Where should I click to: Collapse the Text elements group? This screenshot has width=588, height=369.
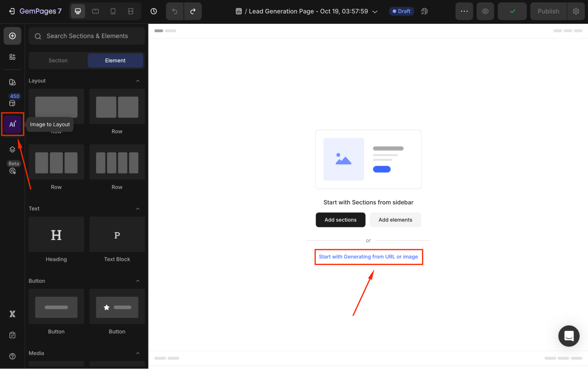pyautogui.click(x=138, y=209)
